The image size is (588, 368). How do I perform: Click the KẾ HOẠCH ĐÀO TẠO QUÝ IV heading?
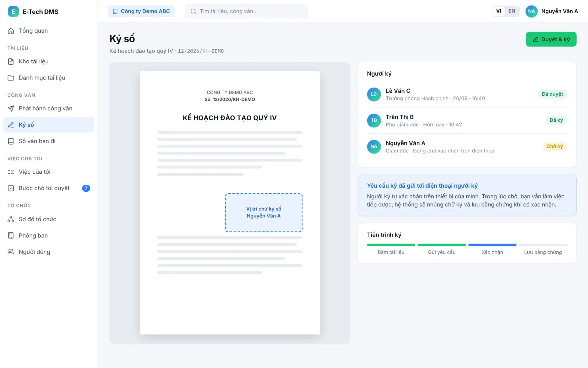point(230,118)
